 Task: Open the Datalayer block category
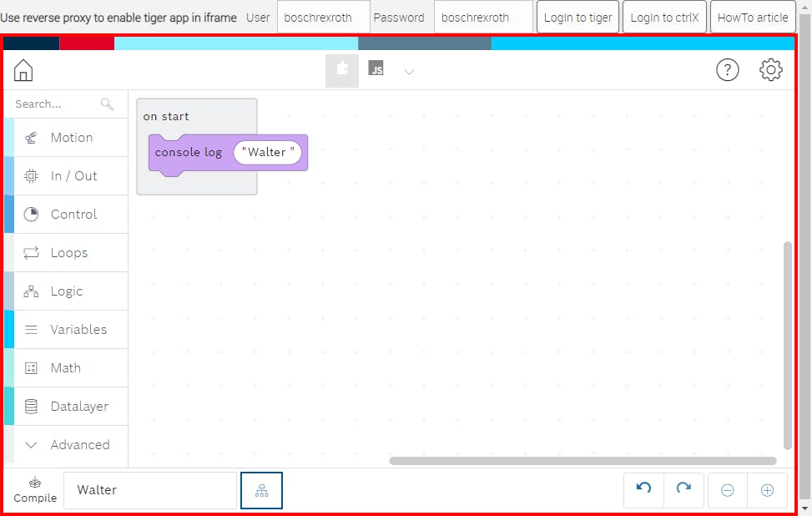tap(66, 406)
